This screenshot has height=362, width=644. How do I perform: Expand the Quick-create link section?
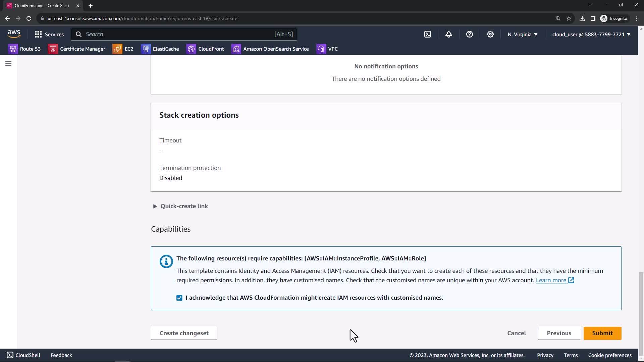pos(180,206)
